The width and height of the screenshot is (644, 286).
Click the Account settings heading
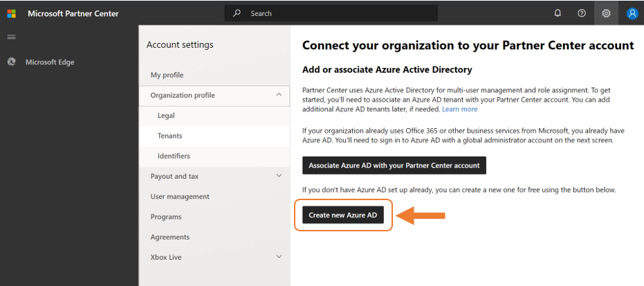(x=180, y=45)
